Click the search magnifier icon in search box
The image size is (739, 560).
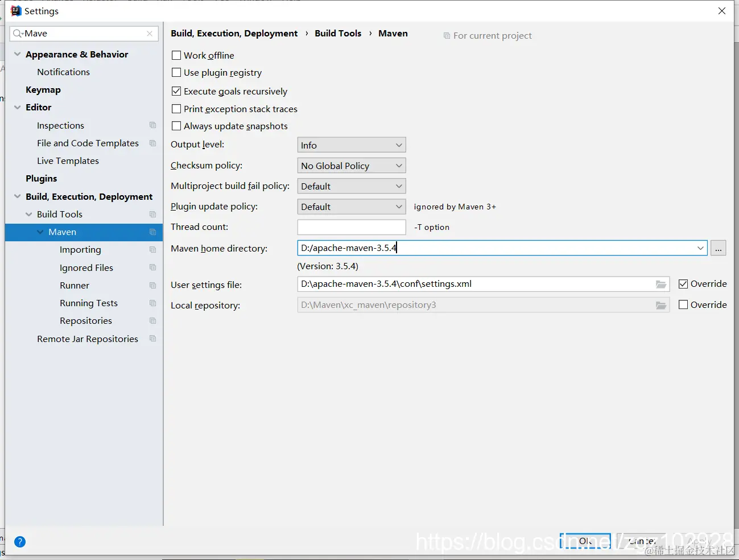click(18, 34)
